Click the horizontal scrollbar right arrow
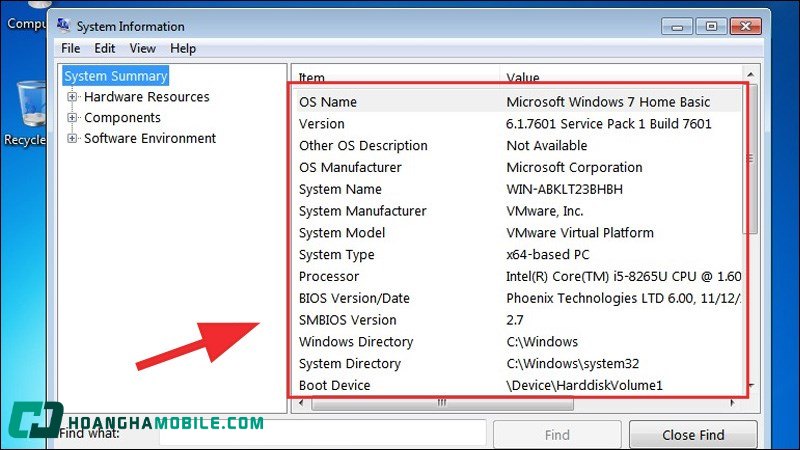The width and height of the screenshot is (800, 450). pos(733,403)
